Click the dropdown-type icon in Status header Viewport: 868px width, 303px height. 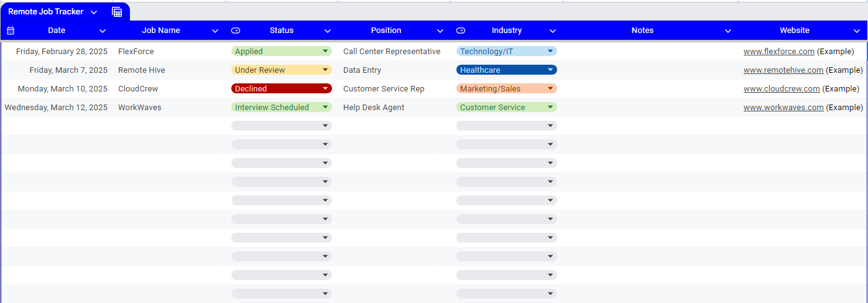pos(236,30)
